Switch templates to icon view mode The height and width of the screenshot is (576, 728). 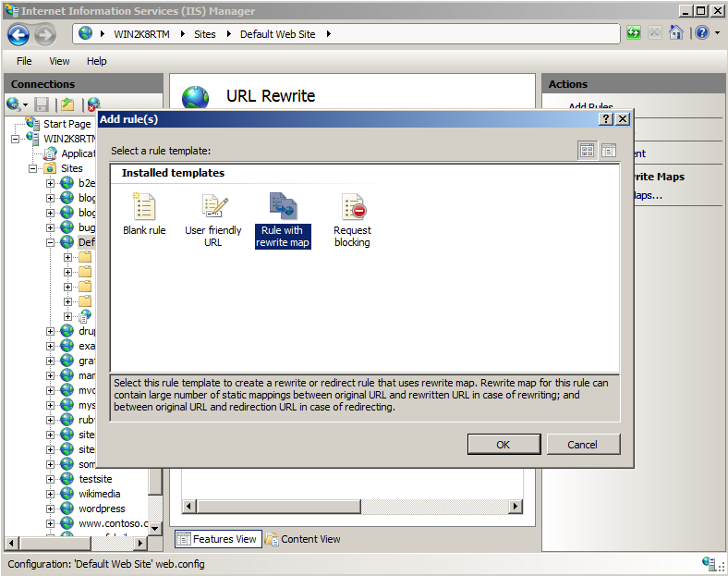point(587,150)
